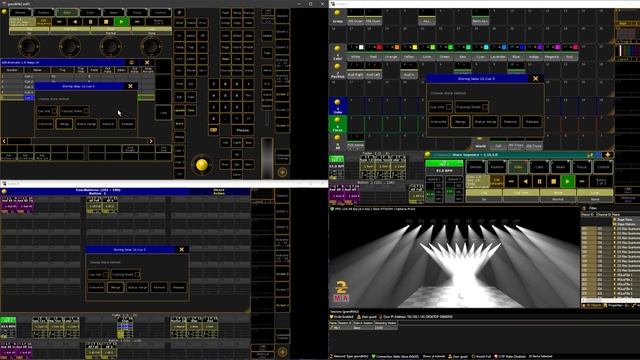Viewport: 640px width, 360px height.
Task: Click Status Merge in the pools window store dialog
Action: (485, 122)
